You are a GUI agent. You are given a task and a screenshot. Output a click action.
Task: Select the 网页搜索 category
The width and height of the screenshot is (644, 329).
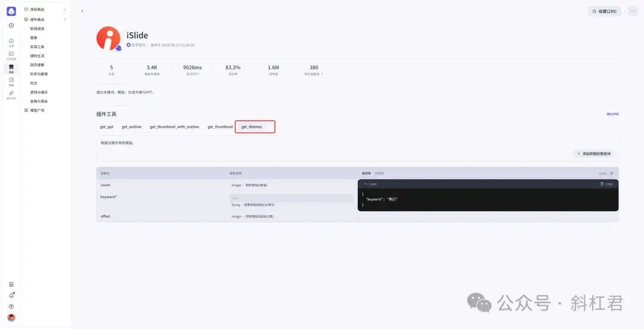point(37,65)
